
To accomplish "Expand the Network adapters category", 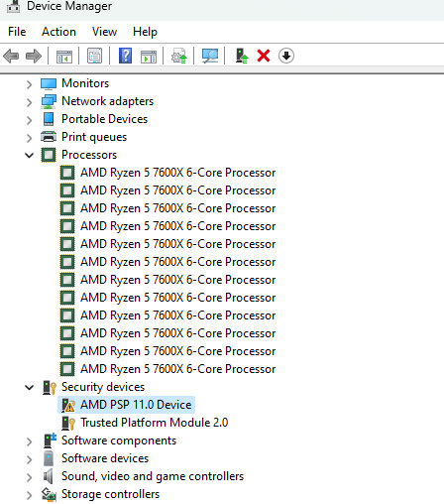I will (x=30, y=102).
